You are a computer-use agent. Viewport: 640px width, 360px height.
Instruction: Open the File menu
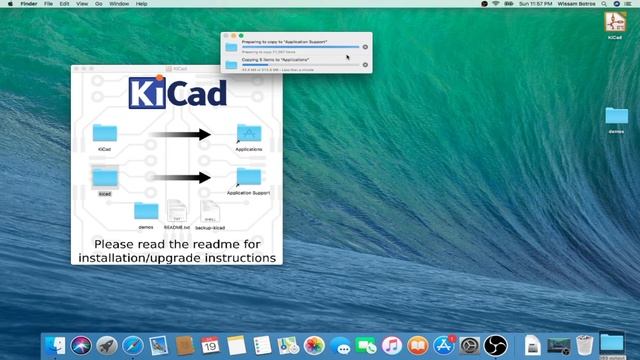coord(48,4)
